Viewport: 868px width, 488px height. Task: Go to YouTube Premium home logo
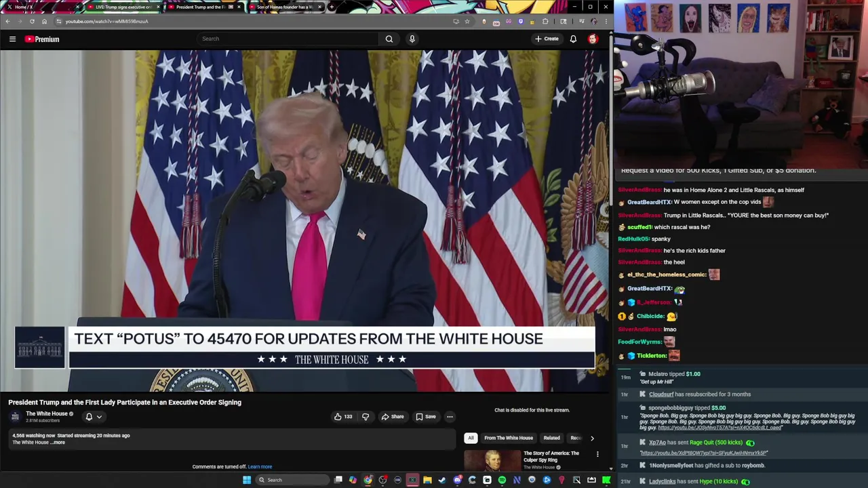tap(42, 39)
